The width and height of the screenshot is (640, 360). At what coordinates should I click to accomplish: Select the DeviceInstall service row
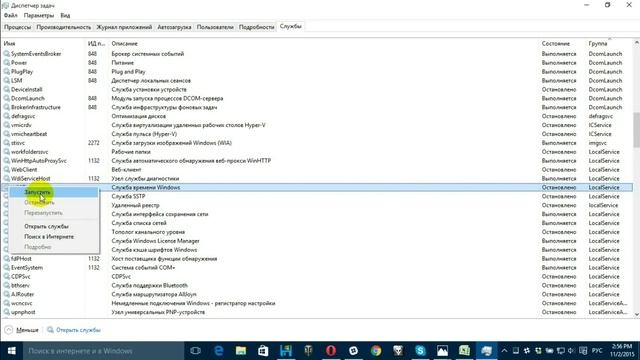[x=318, y=89]
